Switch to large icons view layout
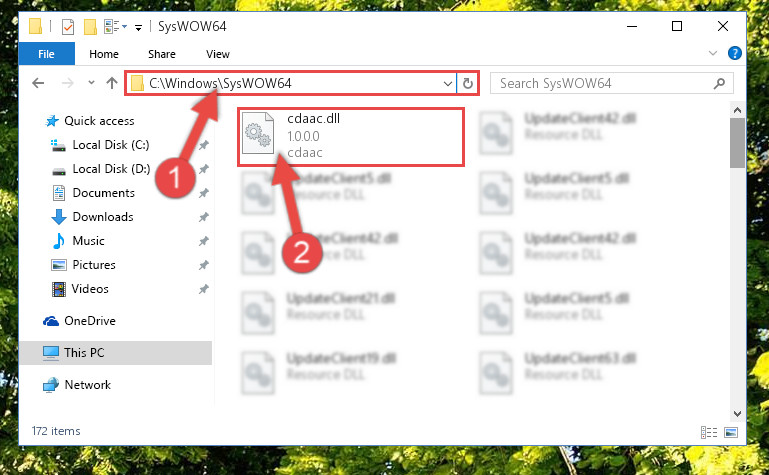 point(731,432)
